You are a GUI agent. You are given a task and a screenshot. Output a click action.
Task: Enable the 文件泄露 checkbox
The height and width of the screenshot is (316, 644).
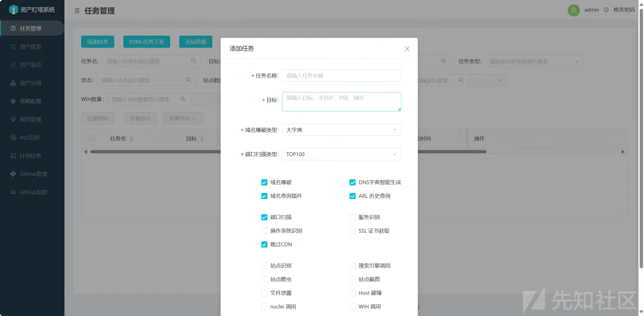tap(264, 293)
